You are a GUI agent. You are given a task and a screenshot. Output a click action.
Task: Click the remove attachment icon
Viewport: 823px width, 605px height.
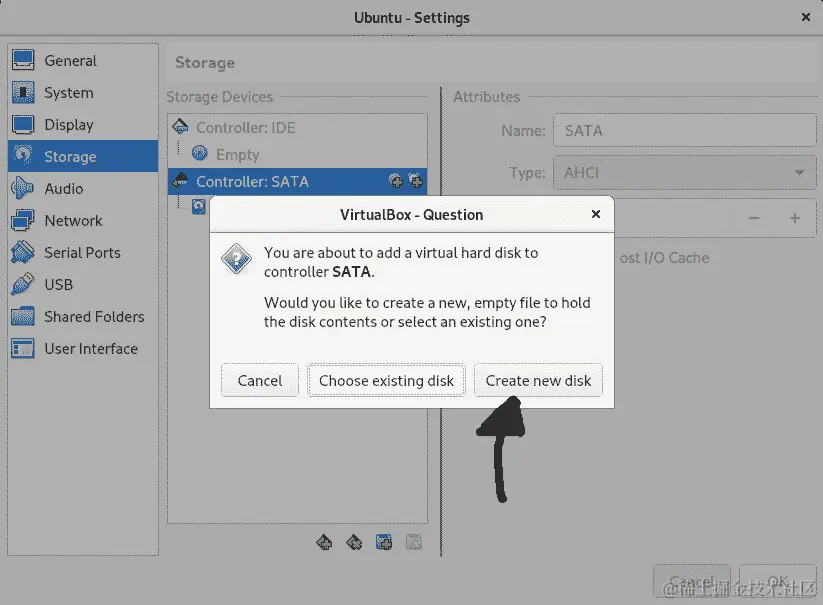(414, 542)
